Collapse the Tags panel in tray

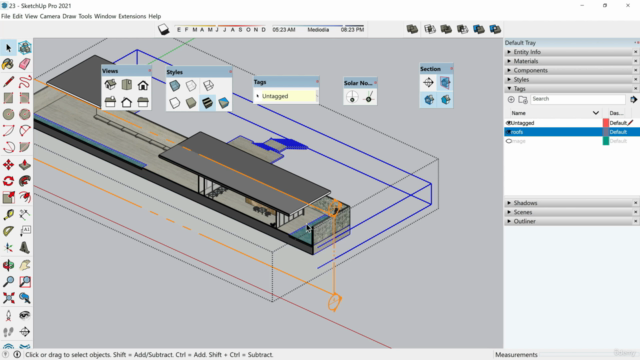(509, 89)
